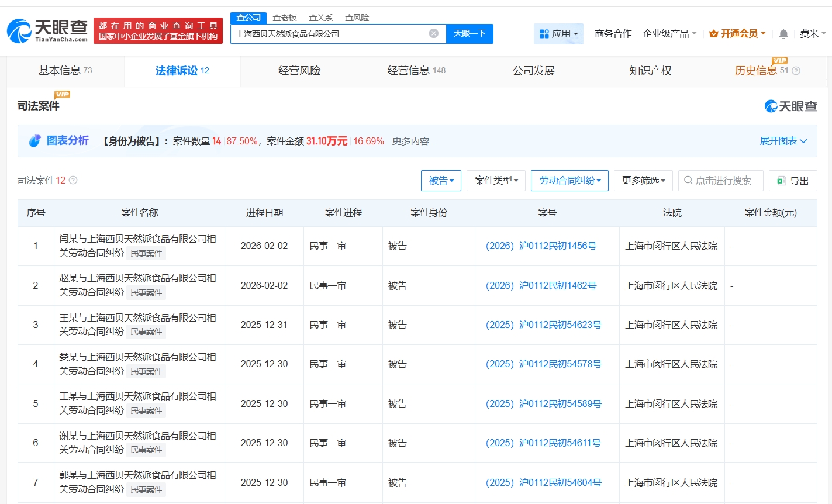The image size is (832, 504).
Task: Click the notification bell icon
Action: pos(783,34)
